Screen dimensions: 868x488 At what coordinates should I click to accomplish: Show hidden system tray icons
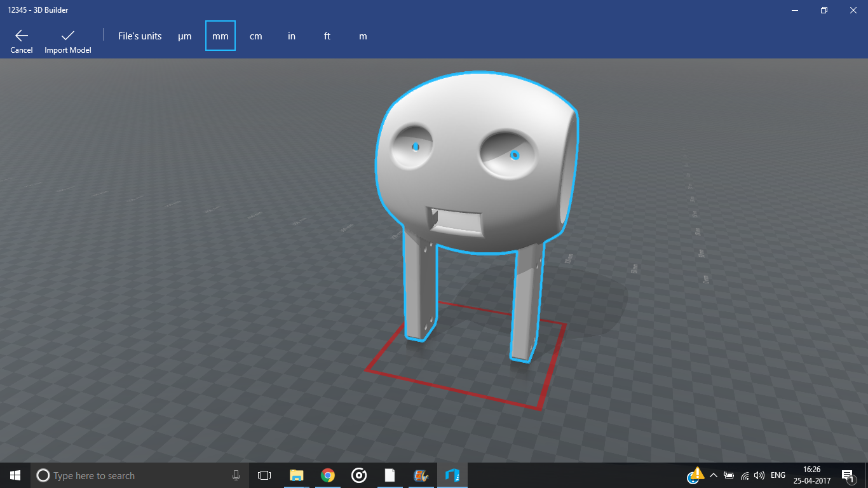tap(714, 475)
